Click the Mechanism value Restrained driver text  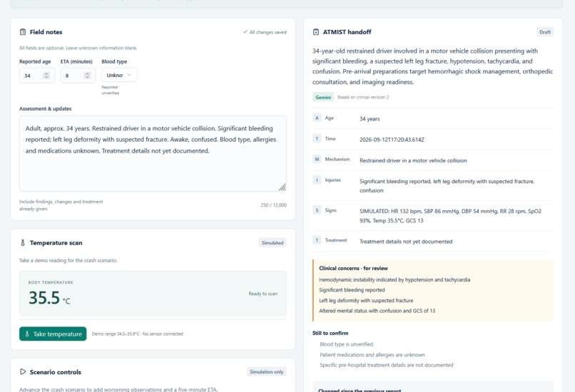click(413, 160)
